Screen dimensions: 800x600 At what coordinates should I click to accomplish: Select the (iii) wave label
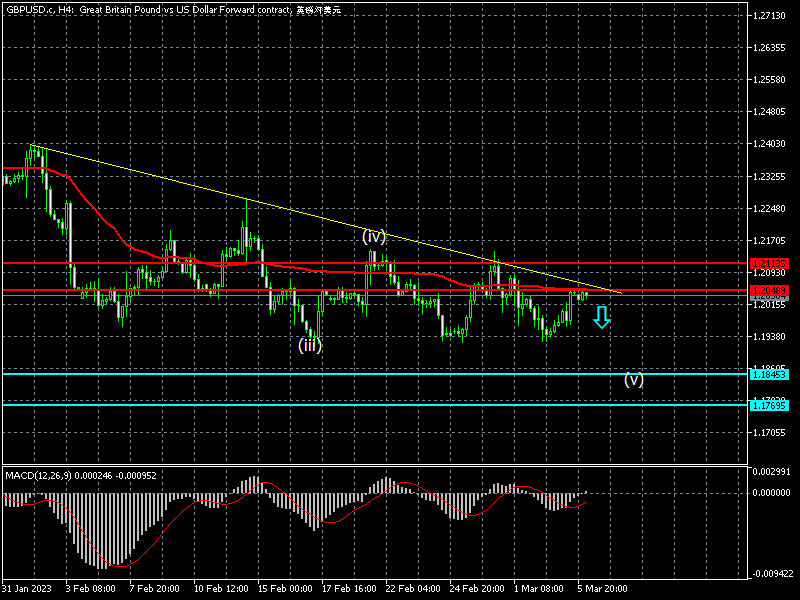click(310, 345)
